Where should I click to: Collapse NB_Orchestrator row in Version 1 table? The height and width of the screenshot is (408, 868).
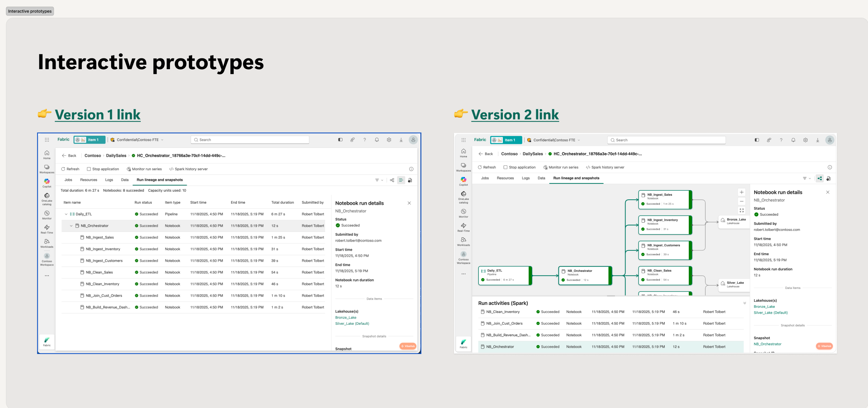coord(71,226)
